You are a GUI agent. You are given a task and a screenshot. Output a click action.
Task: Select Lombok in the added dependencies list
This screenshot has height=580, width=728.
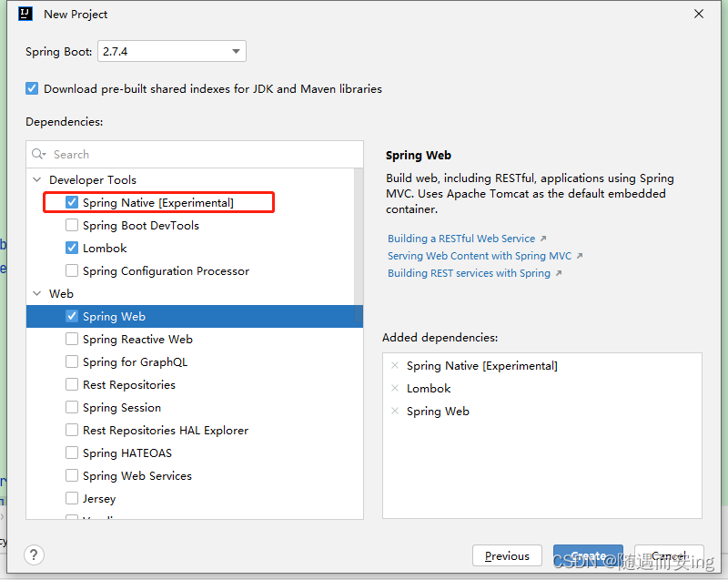(429, 388)
